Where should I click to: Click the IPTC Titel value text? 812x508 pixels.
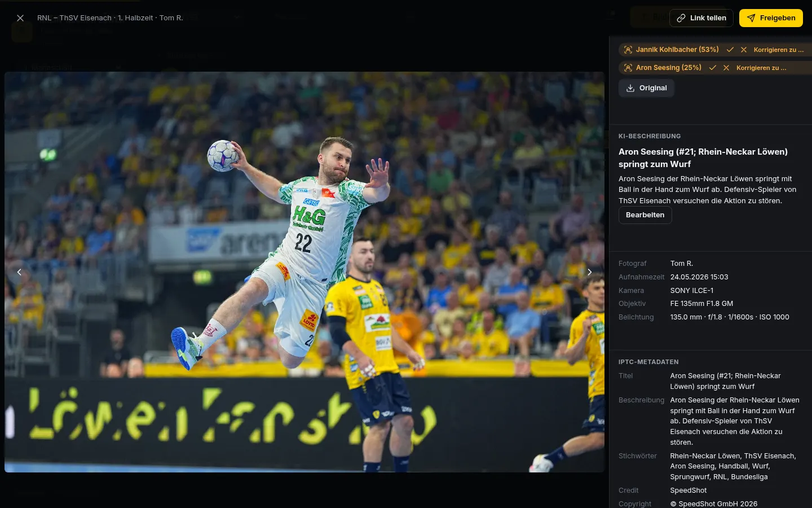click(725, 381)
